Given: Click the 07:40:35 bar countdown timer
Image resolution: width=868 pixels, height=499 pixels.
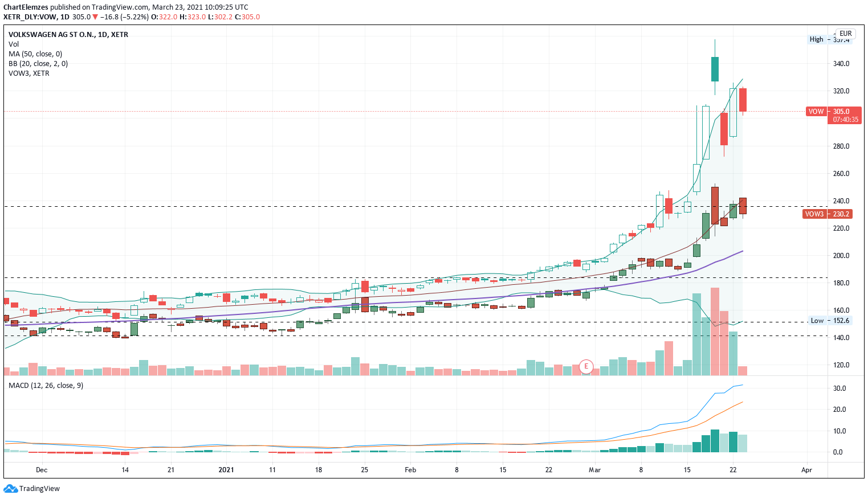Looking at the screenshot, I should tap(846, 120).
